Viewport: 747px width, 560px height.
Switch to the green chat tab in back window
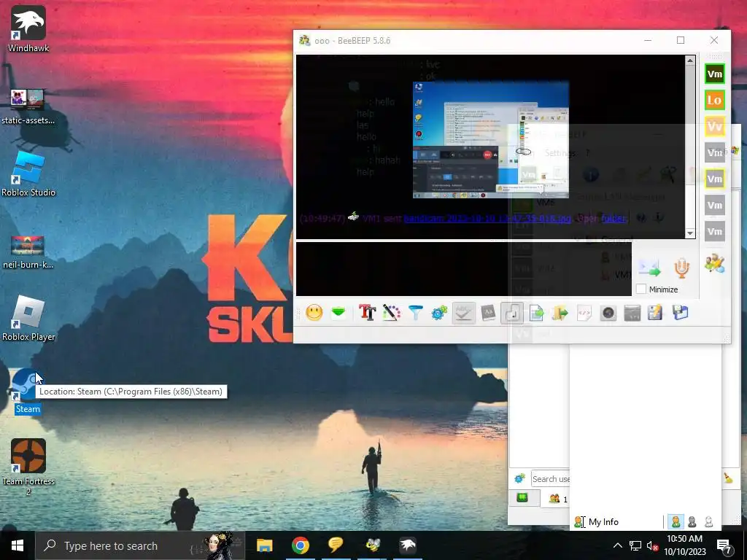point(522,498)
